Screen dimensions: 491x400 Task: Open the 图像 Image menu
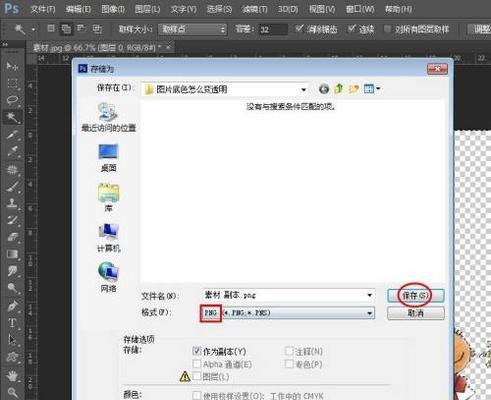[x=113, y=9]
